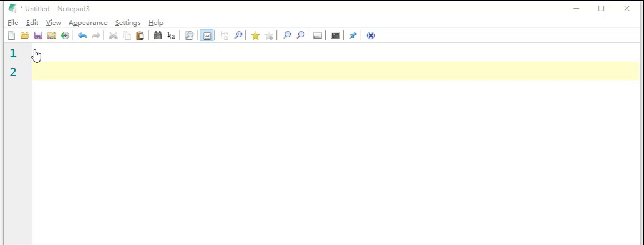Click the Notepad3 app icon in title bar
The width and height of the screenshot is (644, 245).
pos(12,8)
